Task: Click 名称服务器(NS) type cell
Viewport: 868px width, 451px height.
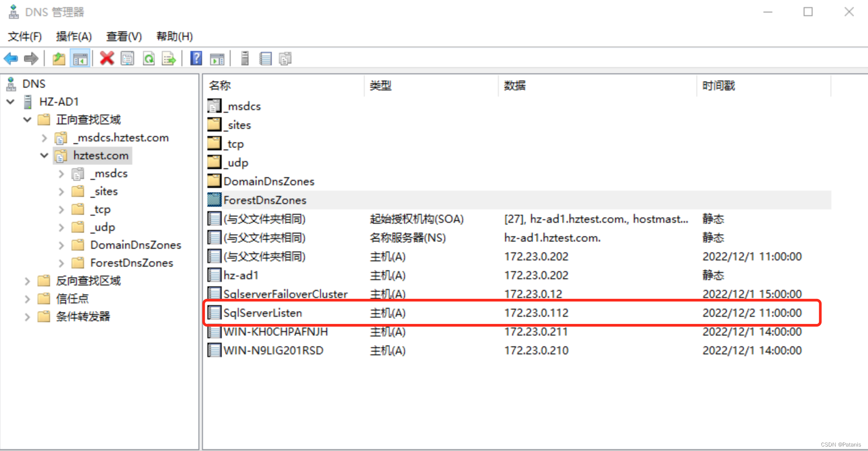Action: (x=408, y=238)
